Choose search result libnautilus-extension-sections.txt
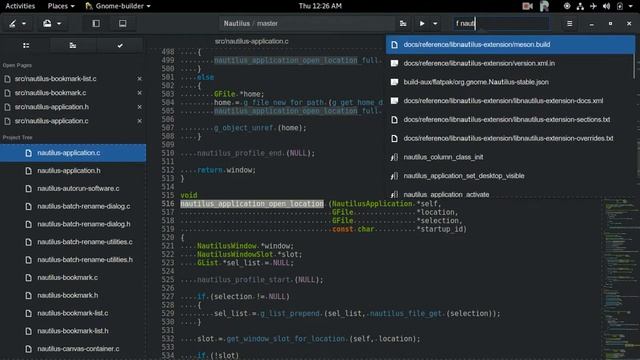Screen dimensions: 640x360 [510, 120]
